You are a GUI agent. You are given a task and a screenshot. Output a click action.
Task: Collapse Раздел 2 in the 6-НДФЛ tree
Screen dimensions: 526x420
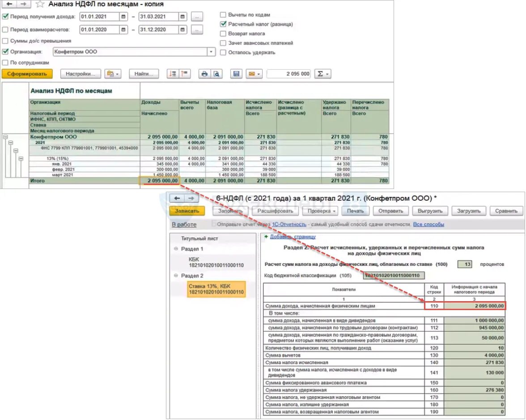tap(176, 276)
